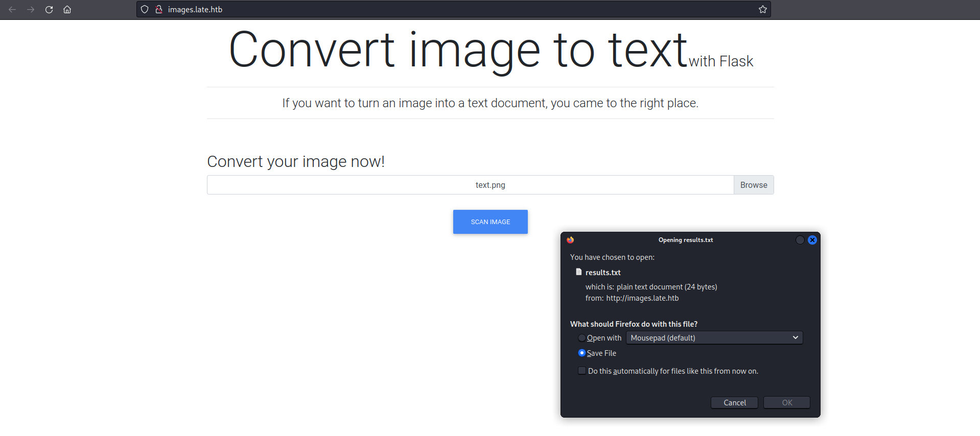Expand the Mousepad (default) application dropdown
The height and width of the screenshot is (436, 980).
tap(714, 338)
